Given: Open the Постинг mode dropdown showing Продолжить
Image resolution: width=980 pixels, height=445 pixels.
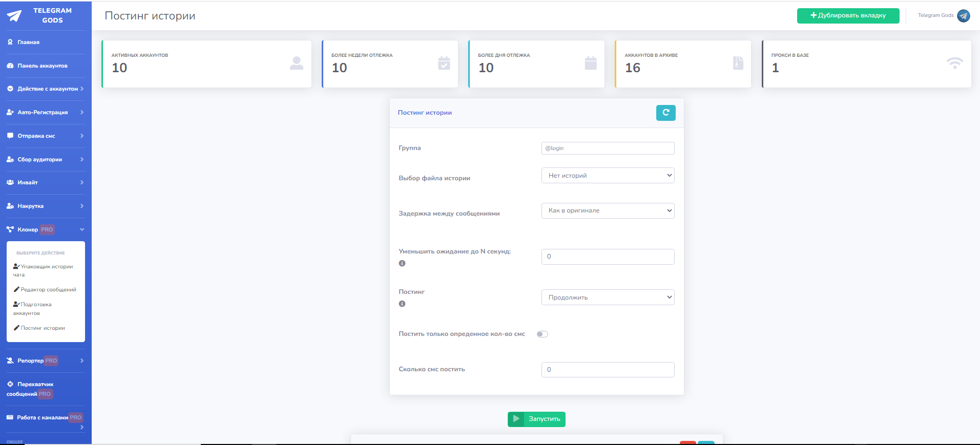Looking at the screenshot, I should pyautogui.click(x=608, y=298).
